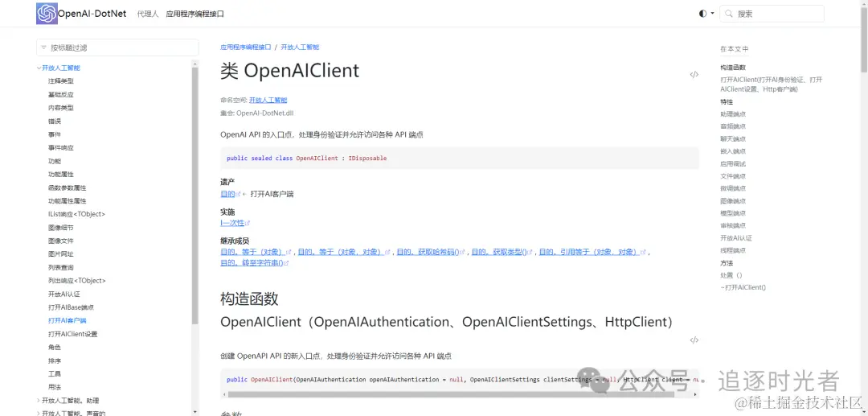Screen dimensions: 868x416
Task: Select highlighted 打开AI客户端 in the sidebar tree
Action: pos(67,320)
